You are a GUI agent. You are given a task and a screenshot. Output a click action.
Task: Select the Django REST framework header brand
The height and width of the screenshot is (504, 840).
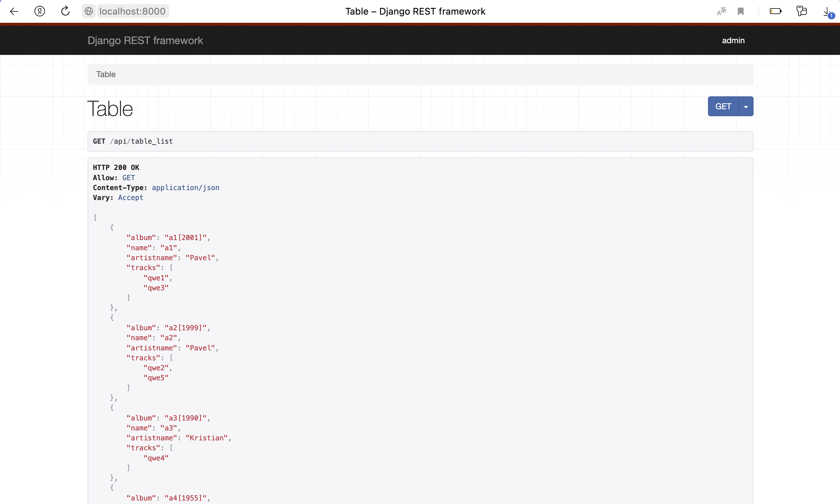pos(145,40)
